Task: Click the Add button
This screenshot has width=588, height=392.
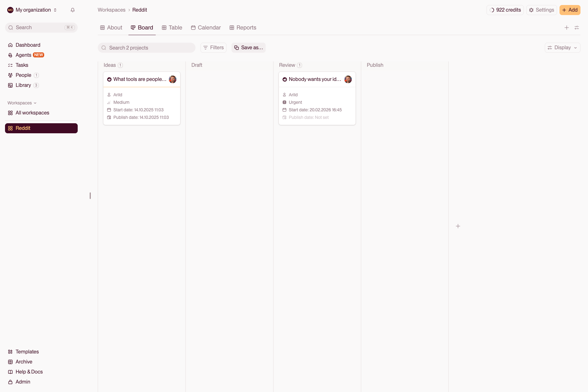Action: tap(570, 10)
